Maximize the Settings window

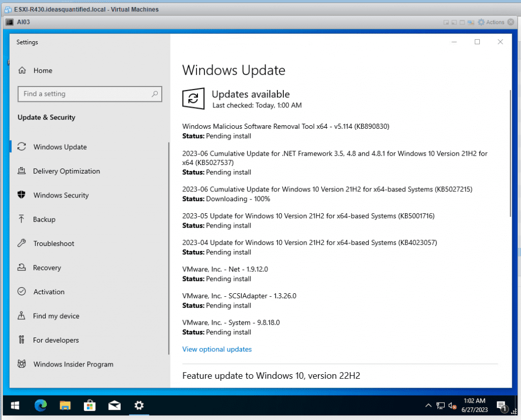pos(477,42)
